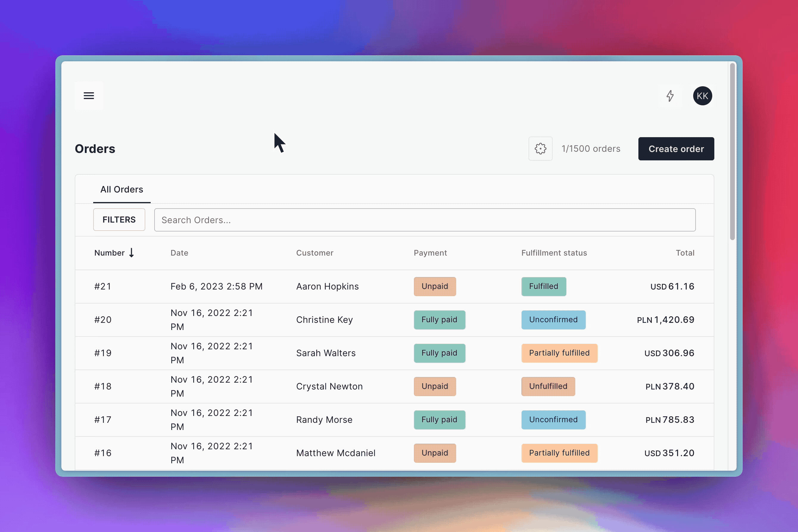Select customer Matthew Mcdaniel
The image size is (798, 532).
(336, 453)
